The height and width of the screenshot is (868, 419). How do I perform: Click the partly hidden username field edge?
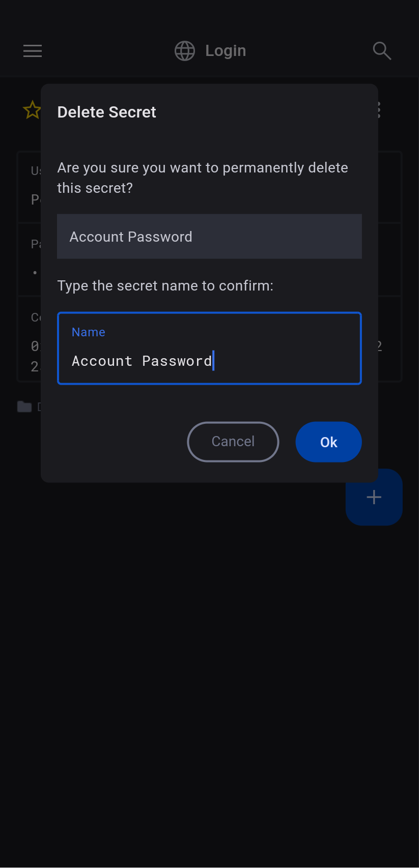tap(30, 186)
